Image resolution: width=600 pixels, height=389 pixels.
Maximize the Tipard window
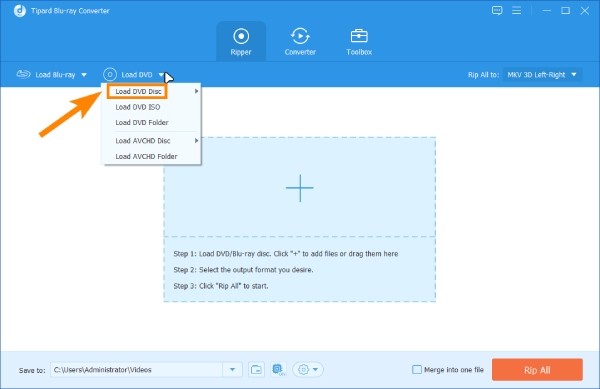click(565, 11)
